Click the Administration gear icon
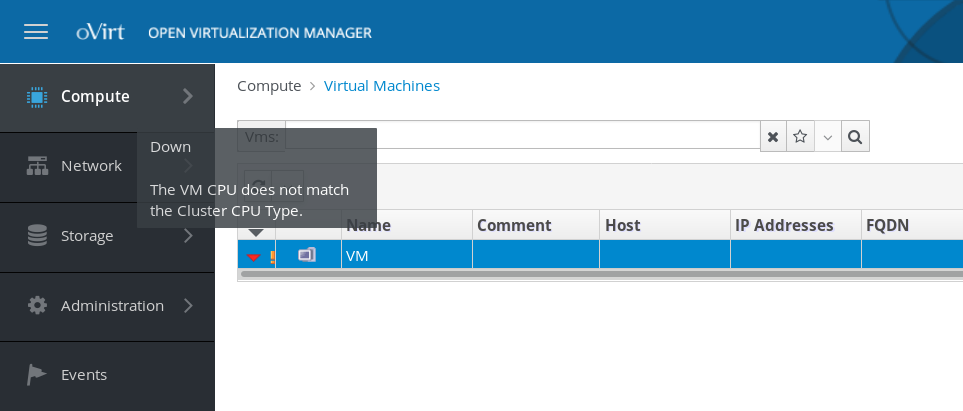Image resolution: width=963 pixels, height=411 pixels. tap(37, 306)
